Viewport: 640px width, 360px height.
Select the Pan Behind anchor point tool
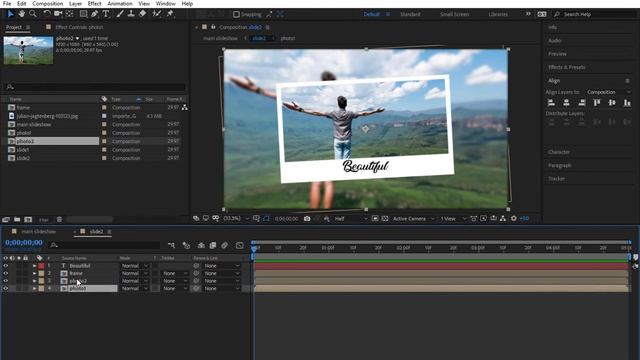pos(69,14)
